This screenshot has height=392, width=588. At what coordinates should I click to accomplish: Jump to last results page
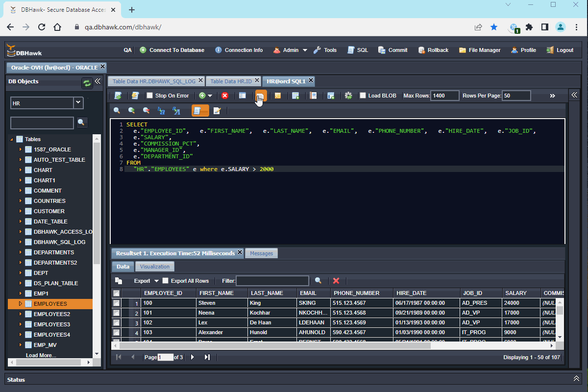coord(207,357)
